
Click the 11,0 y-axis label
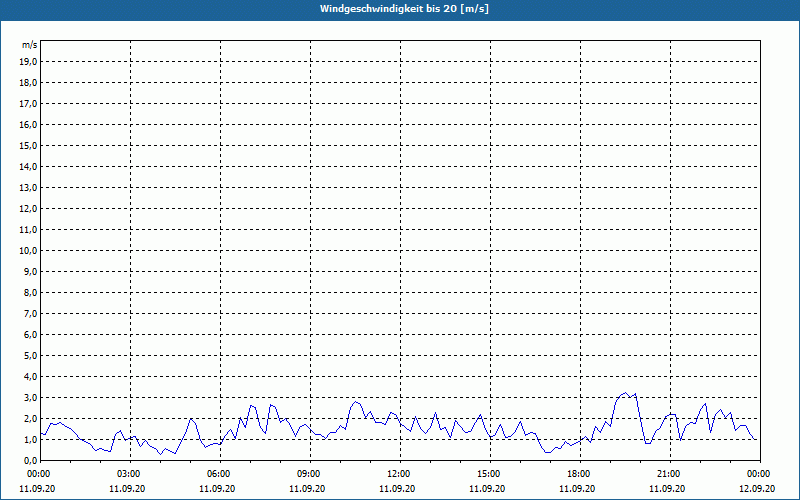pyautogui.click(x=28, y=230)
